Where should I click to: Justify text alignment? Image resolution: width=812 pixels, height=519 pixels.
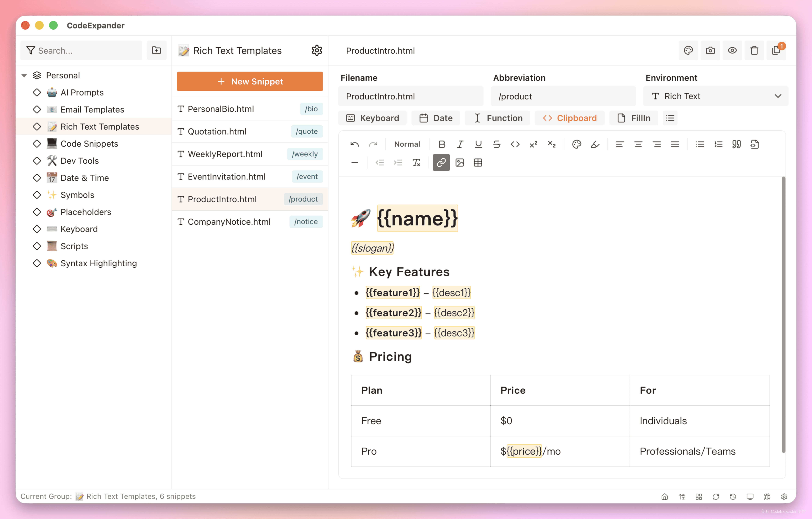675,144
